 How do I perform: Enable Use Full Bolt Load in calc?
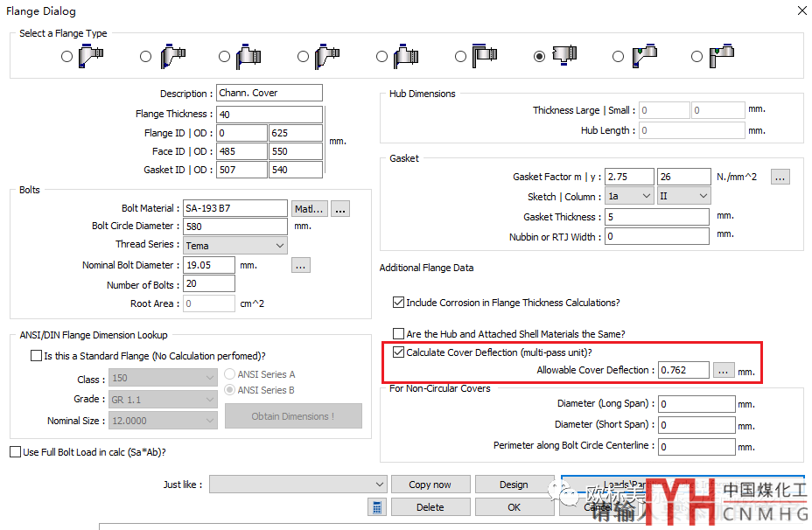click(16, 452)
